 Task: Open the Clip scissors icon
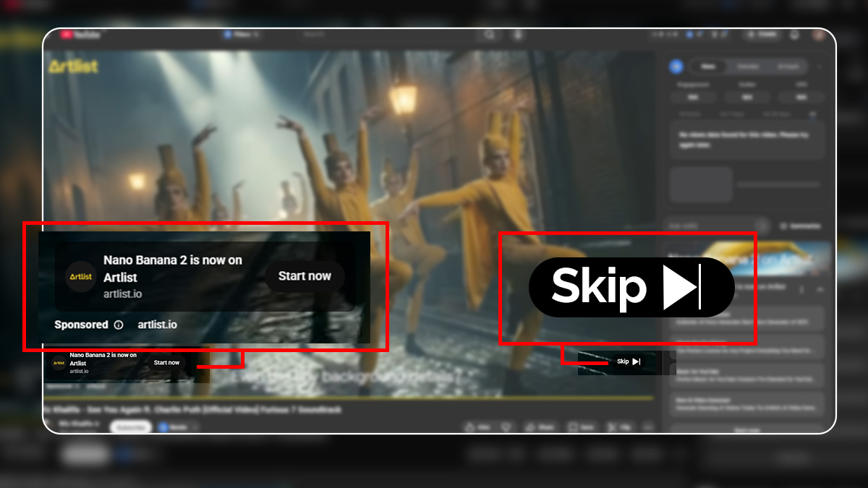coord(613,426)
